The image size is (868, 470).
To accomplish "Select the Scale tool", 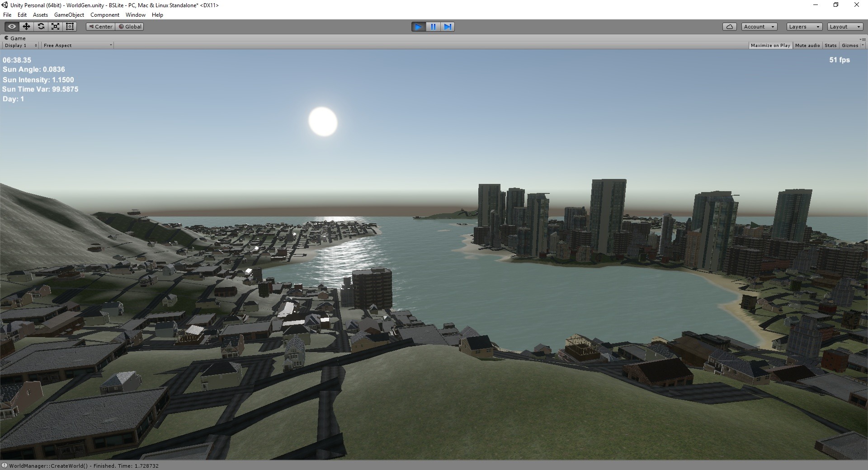I will tap(55, 27).
